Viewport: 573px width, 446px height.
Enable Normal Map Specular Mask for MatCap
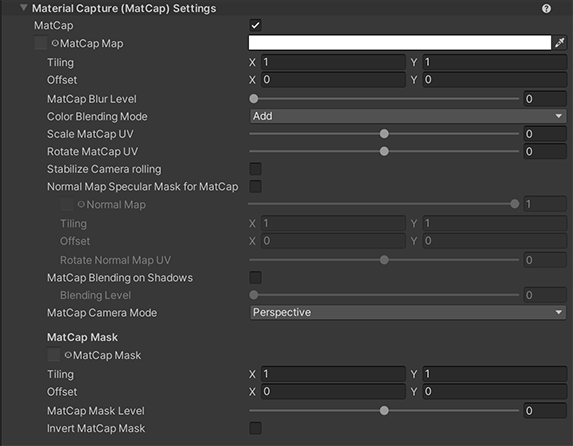(255, 186)
